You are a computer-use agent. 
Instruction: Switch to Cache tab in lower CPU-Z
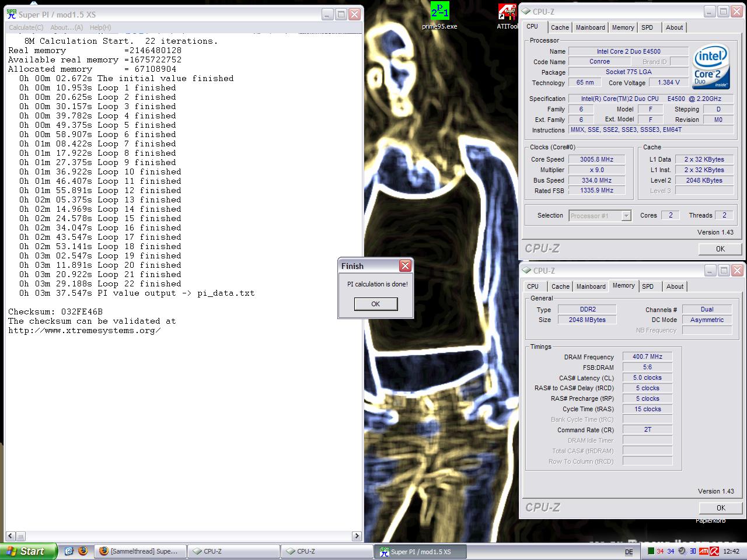pos(560,286)
